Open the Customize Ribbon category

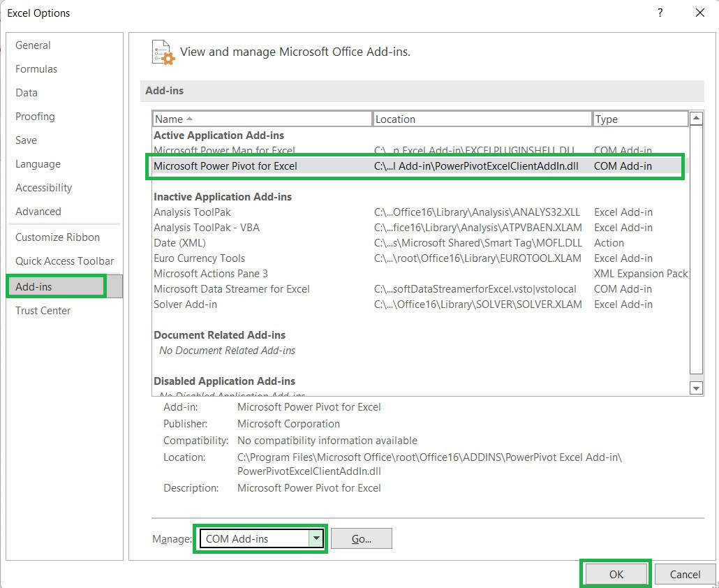pos(57,237)
